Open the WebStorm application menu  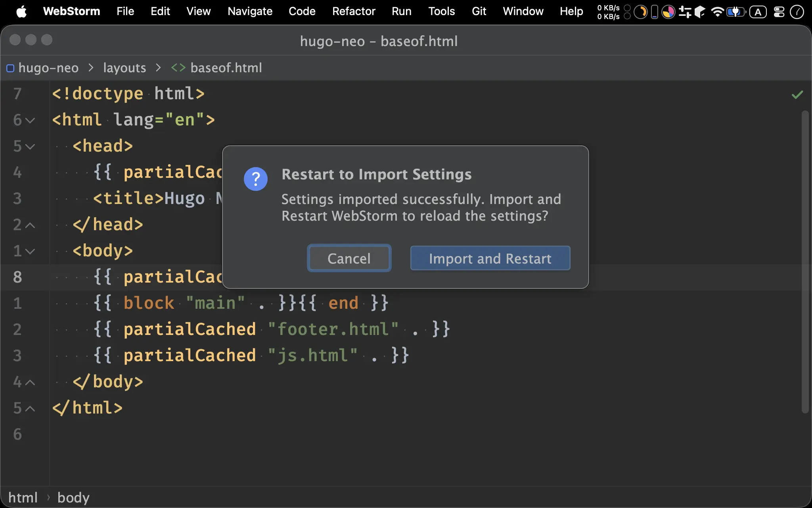click(71, 11)
